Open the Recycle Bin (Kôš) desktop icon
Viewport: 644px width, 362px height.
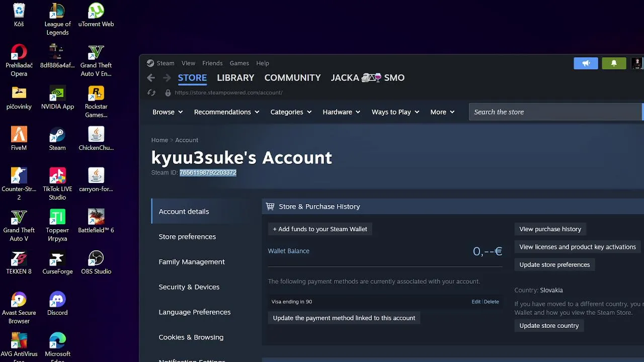click(x=19, y=15)
